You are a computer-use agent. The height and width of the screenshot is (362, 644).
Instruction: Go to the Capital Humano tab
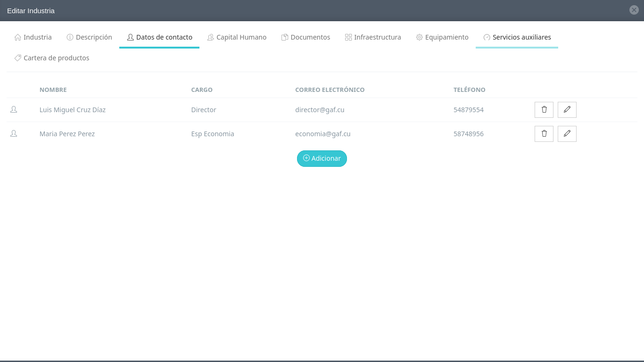[x=237, y=37]
